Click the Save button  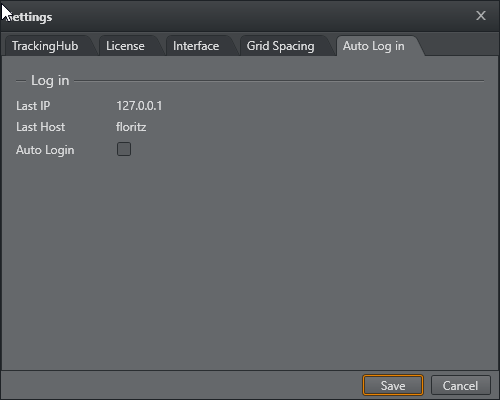(x=393, y=385)
